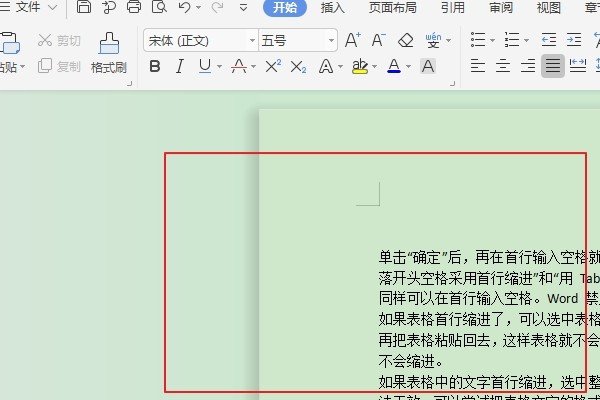600x400 pixels.
Task: Click the decrease font size icon
Action: [378, 40]
